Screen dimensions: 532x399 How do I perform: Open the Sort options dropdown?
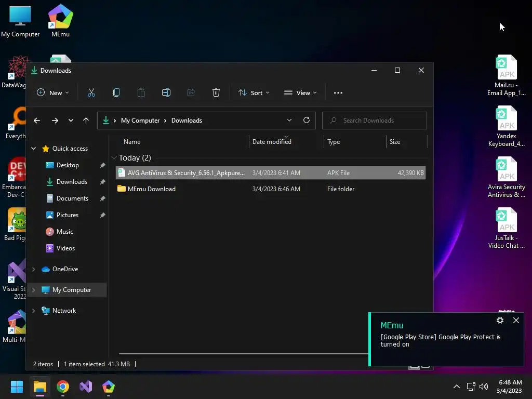click(254, 92)
